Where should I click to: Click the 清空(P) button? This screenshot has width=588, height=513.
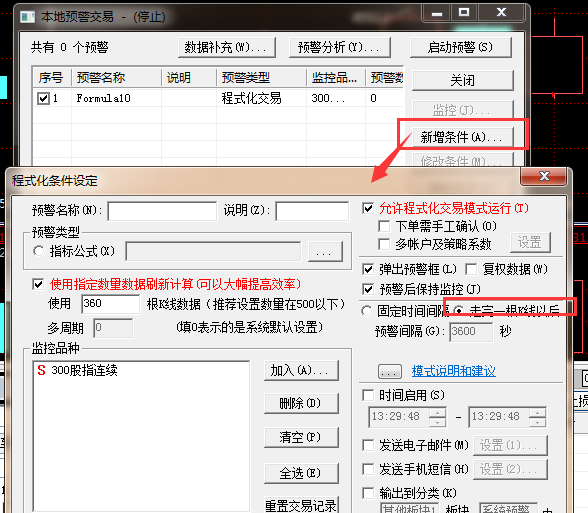tap(301, 437)
